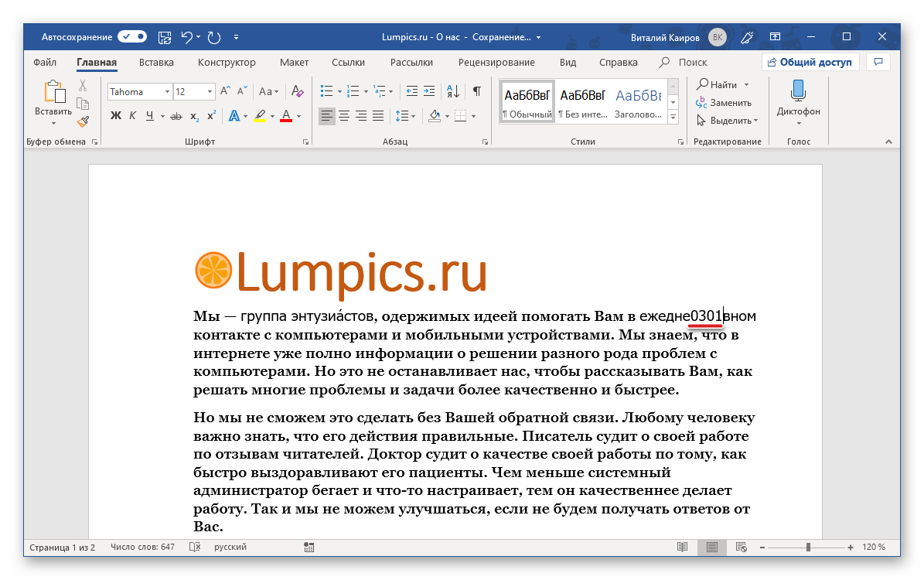The height and width of the screenshot is (580, 924).
Task: Increase paragraph indent
Action: pyautogui.click(x=430, y=91)
